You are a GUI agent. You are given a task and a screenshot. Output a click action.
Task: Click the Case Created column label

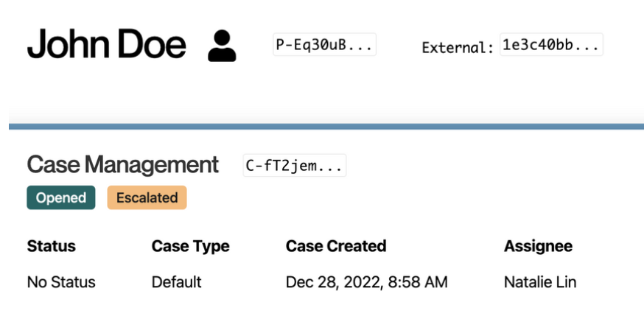click(336, 246)
